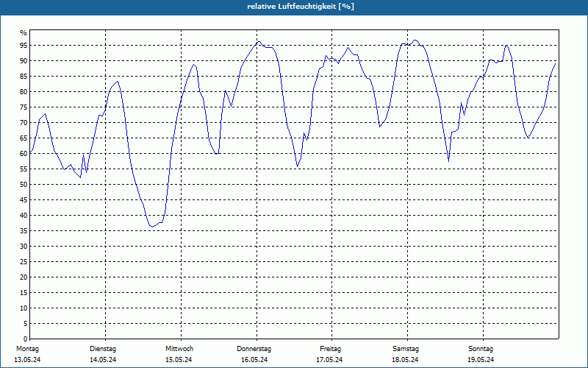The width and height of the screenshot is (588, 368).
Task: Click the 14.05.24 date label
Action: (103, 360)
